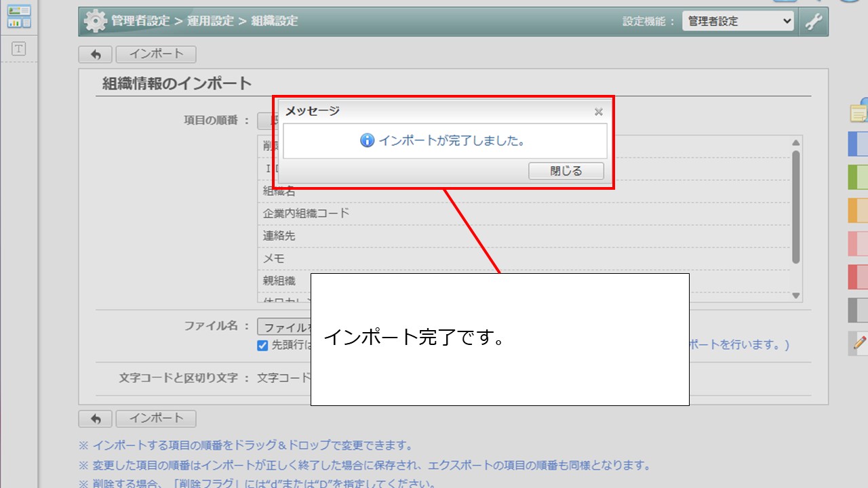The height and width of the screenshot is (488, 868).
Task: Open the dashboard layout icon in left sidebar
Action: point(19,17)
